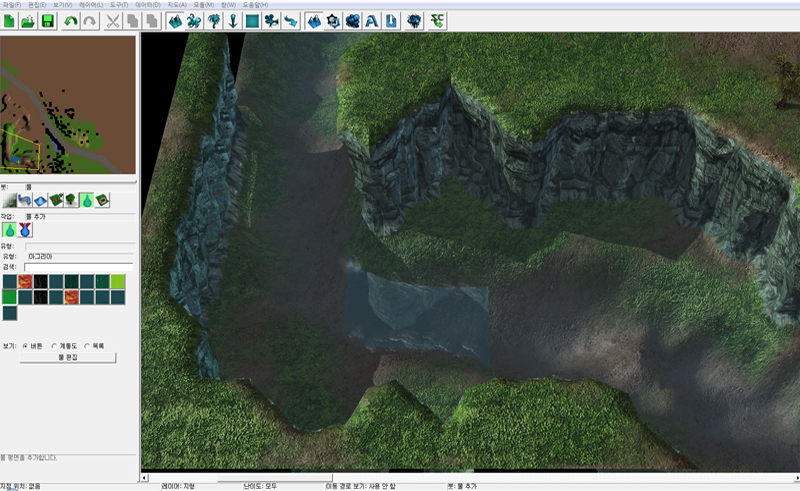This screenshot has width=800, height=491.
Task: Select the 계통도 view radio button
Action: pyautogui.click(x=54, y=346)
